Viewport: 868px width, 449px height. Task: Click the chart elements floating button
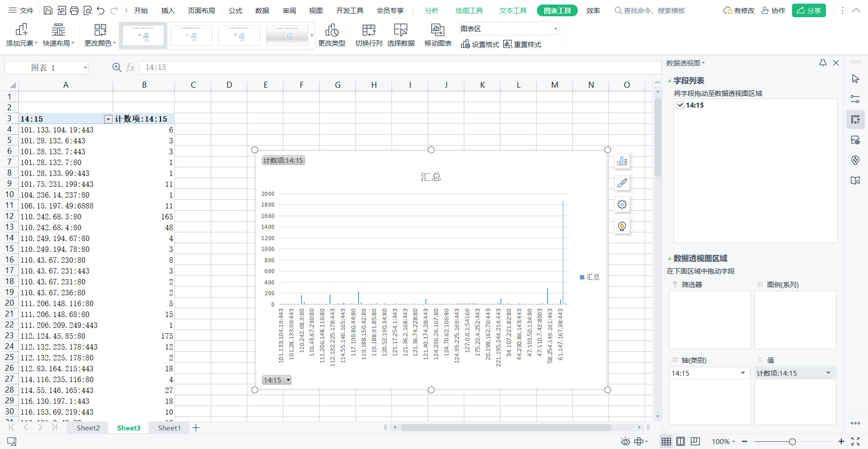[x=622, y=161]
